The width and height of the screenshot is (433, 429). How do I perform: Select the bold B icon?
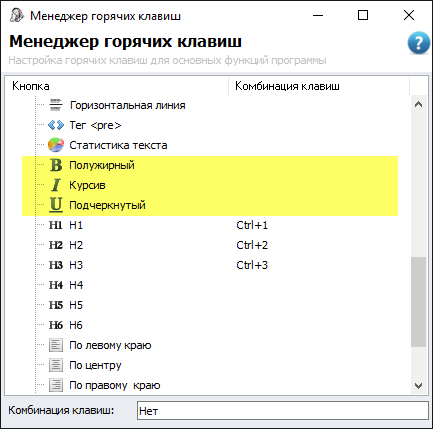point(56,165)
